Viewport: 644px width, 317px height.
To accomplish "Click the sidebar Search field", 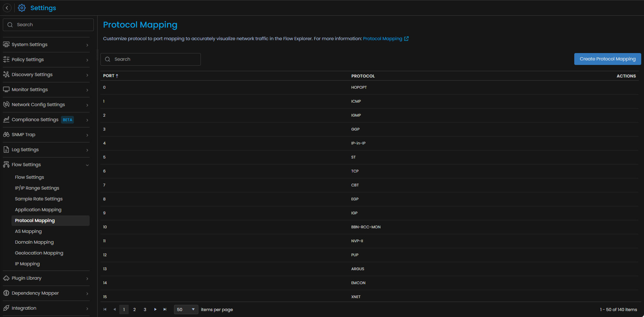I will (48, 25).
